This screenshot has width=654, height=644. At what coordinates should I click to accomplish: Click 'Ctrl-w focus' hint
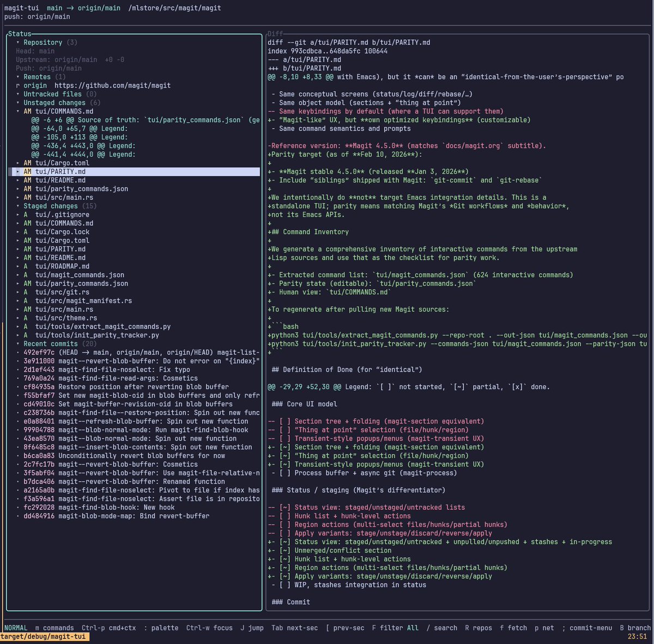click(x=210, y=628)
